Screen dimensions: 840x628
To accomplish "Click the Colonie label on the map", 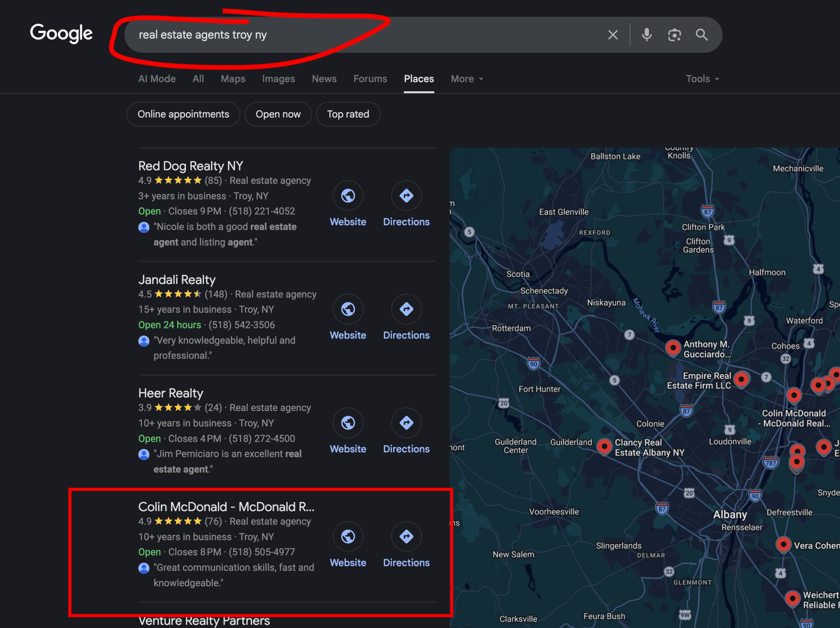I will coord(650,423).
